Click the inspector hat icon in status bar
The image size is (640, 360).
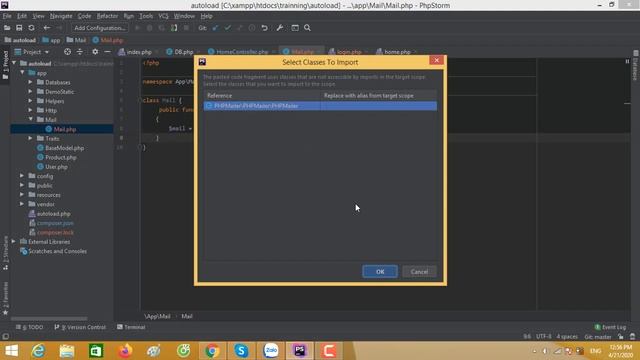tap(632, 337)
